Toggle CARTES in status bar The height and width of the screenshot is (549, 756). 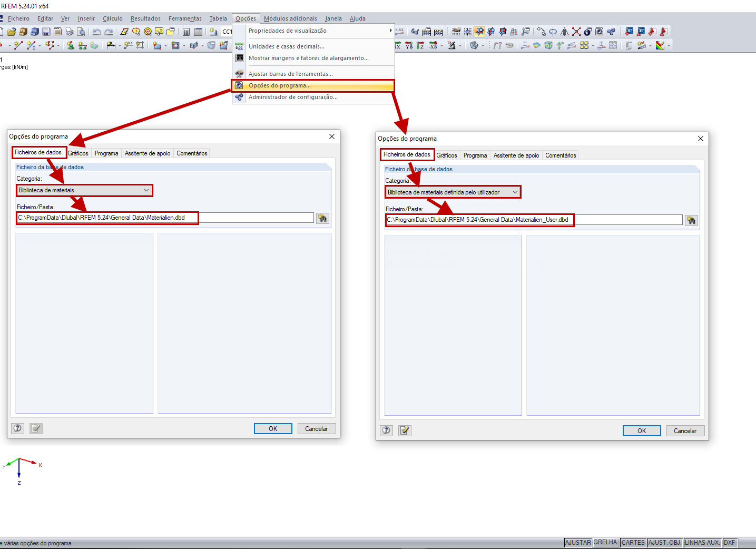point(633,543)
